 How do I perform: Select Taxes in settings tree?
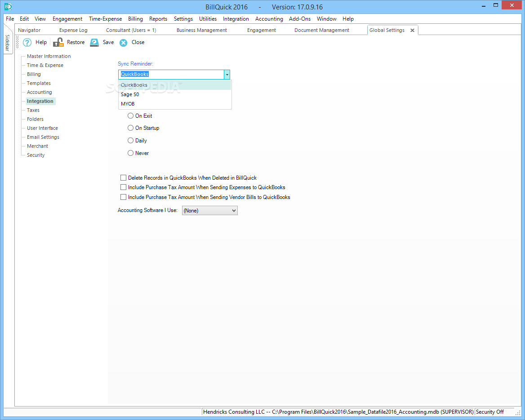click(33, 110)
